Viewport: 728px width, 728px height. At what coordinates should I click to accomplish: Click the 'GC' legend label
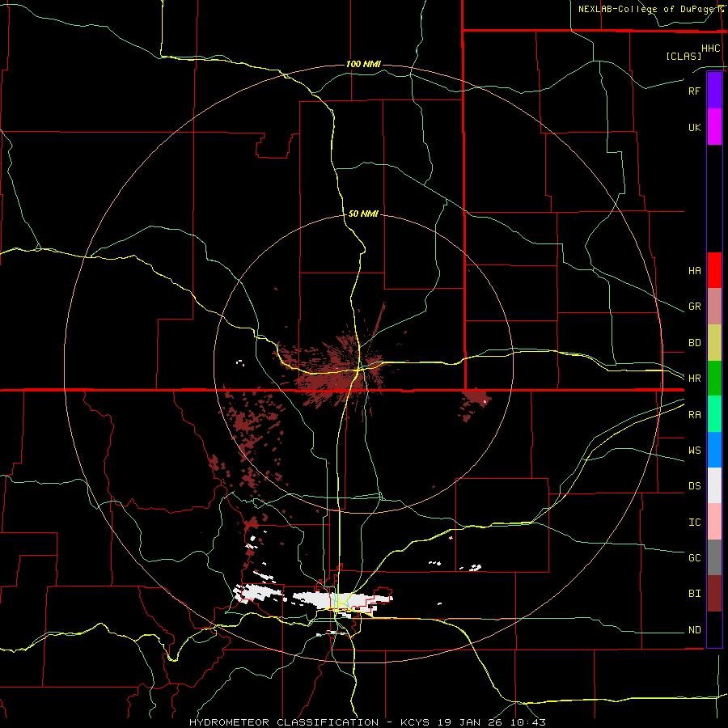(x=694, y=558)
